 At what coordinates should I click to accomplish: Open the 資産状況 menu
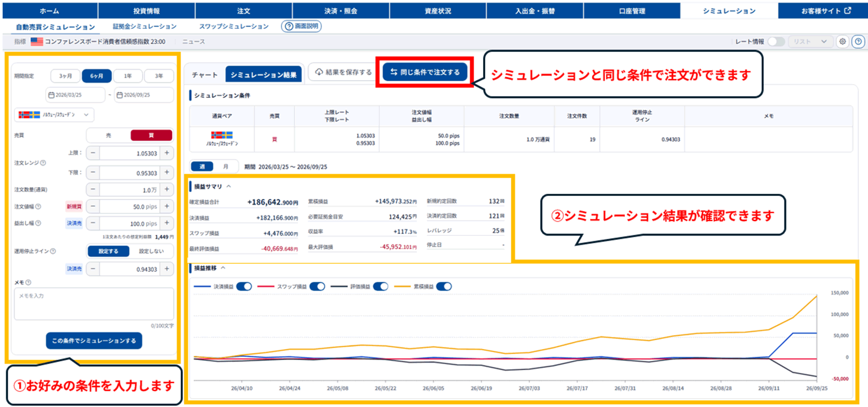tap(438, 11)
